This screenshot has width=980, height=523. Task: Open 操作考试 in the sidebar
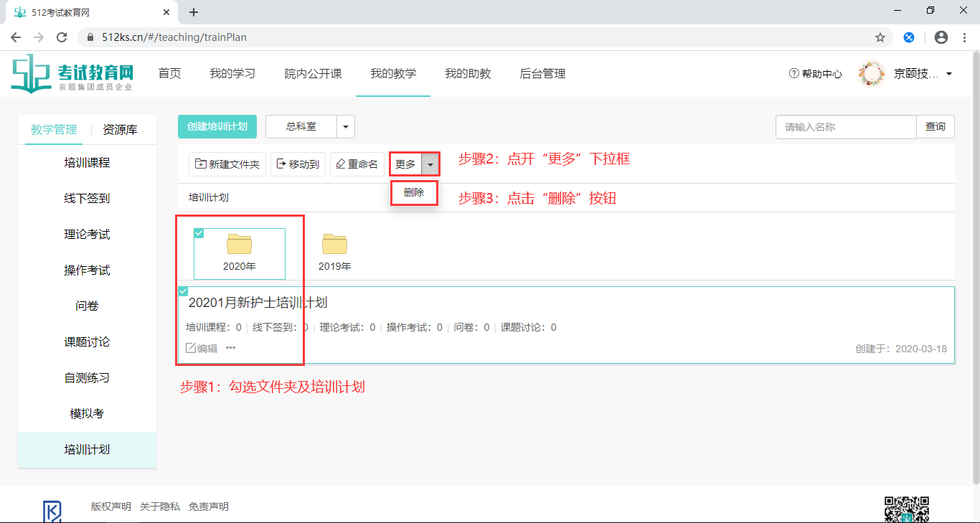coord(87,270)
